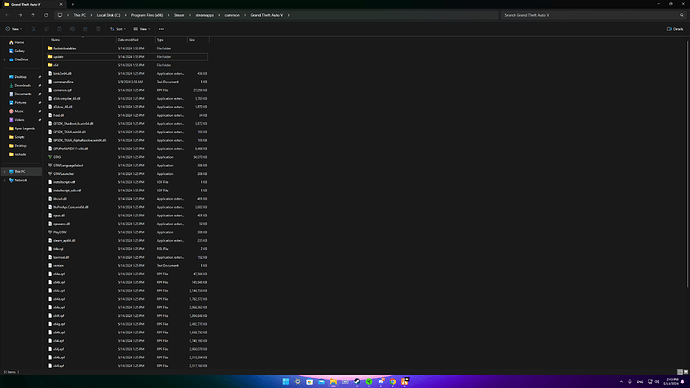690x388 pixels.
Task: Open the Sort dropdown
Action: [x=117, y=29]
